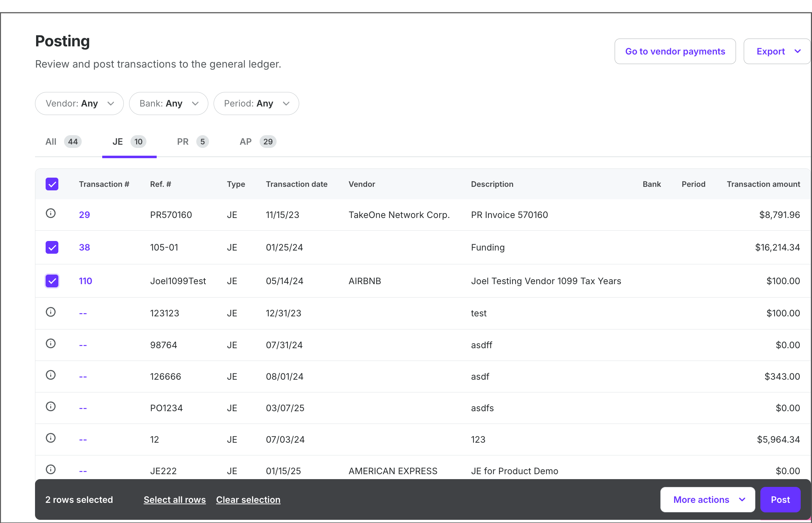This screenshot has height=523, width=812.
Task: Click the amount $16,214.34
Action: click(x=777, y=247)
